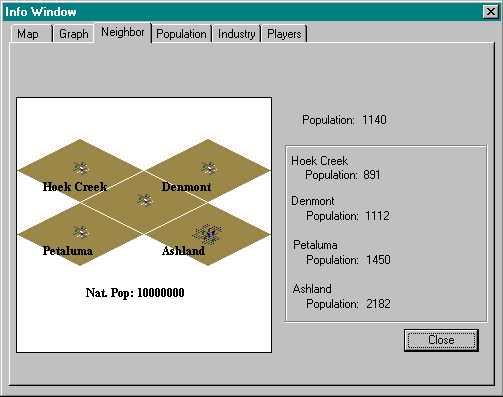This screenshot has width=503, height=397.
Task: Click the Hoek Creek city icon
Action: point(81,168)
